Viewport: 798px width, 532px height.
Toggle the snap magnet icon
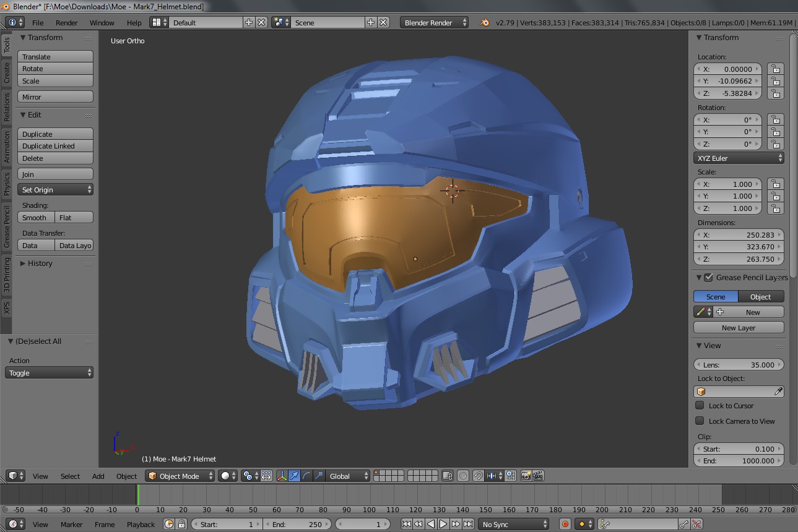click(x=479, y=476)
